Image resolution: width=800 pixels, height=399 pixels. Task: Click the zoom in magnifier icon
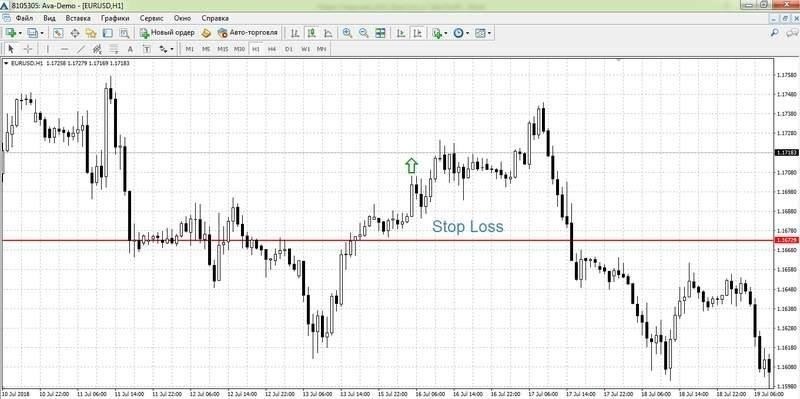(347, 33)
